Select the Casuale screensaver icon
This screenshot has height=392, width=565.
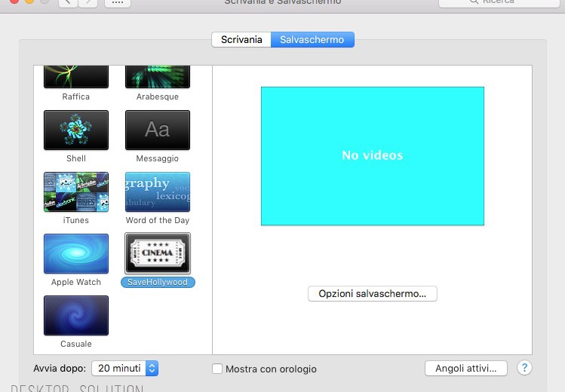[75, 315]
